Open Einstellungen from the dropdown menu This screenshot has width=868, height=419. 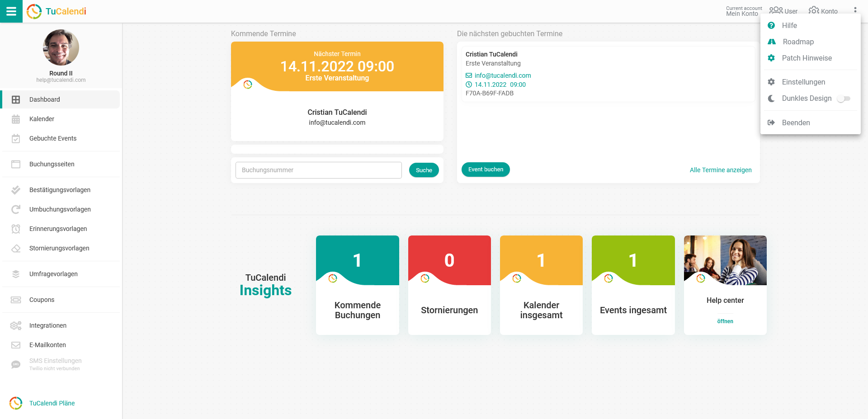click(x=810, y=82)
